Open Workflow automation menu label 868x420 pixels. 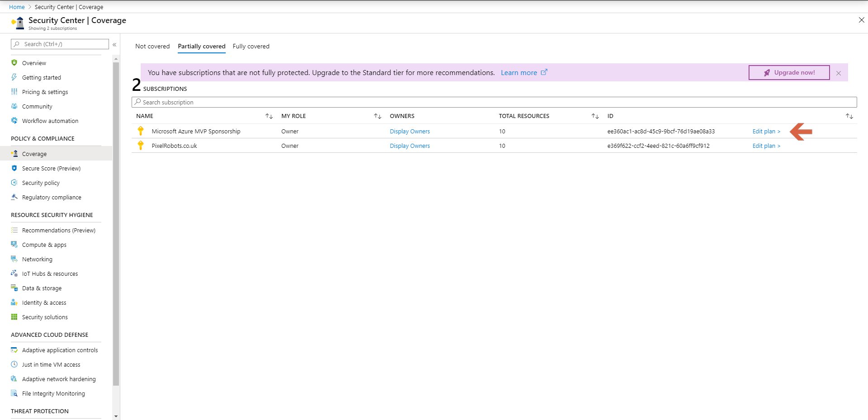[50, 121]
